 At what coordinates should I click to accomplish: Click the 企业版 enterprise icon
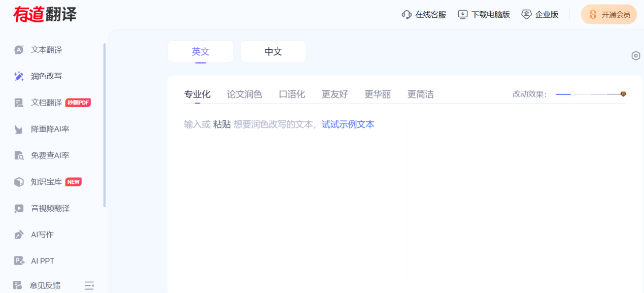tap(527, 15)
